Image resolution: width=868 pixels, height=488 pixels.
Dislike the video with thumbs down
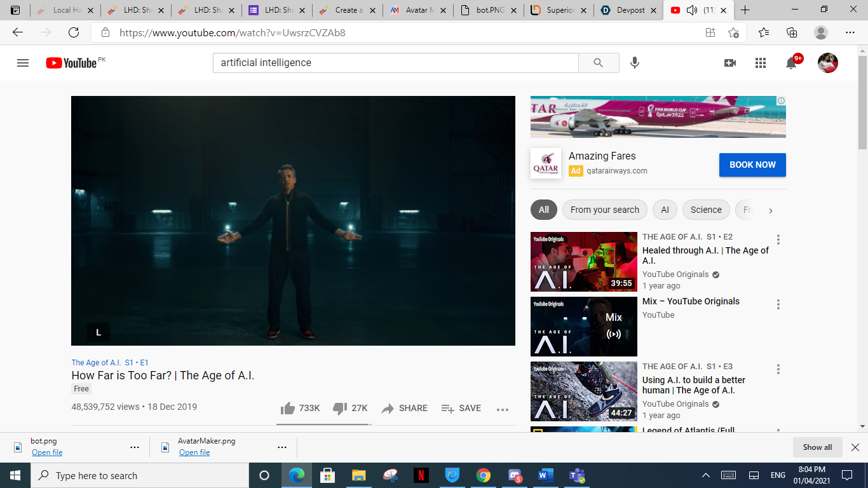[350, 408]
